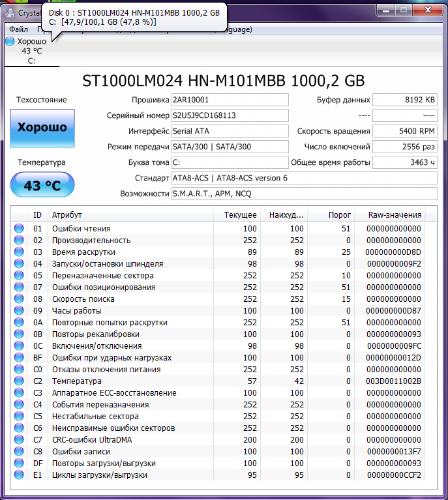Click status orb for Часы работы row
Screen dimensions: 448x500
(19, 311)
